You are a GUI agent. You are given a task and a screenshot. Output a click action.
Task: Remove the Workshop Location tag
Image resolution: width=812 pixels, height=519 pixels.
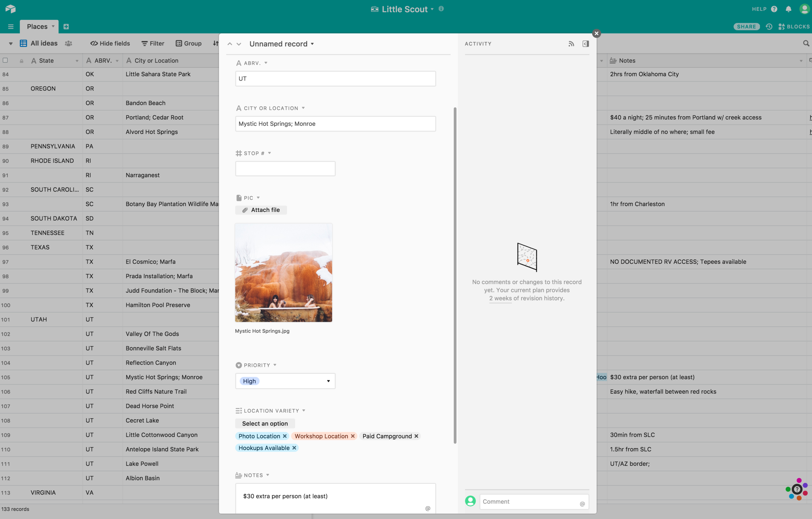pos(353,436)
